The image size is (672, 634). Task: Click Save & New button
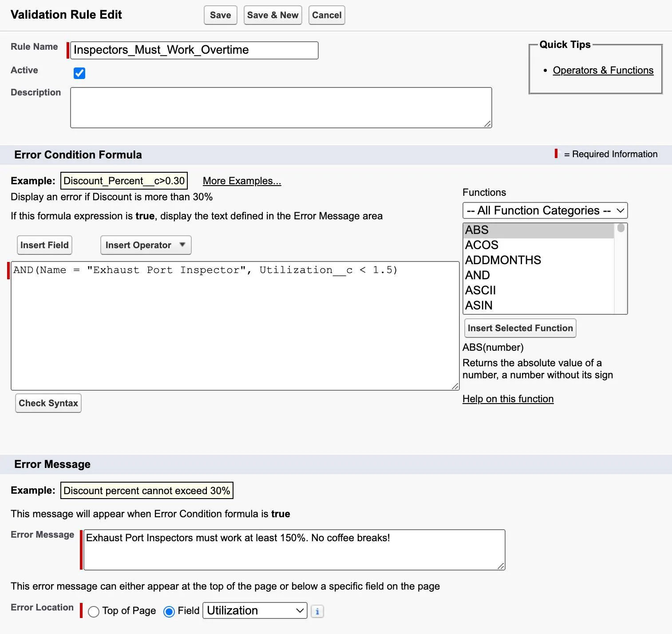click(x=273, y=15)
